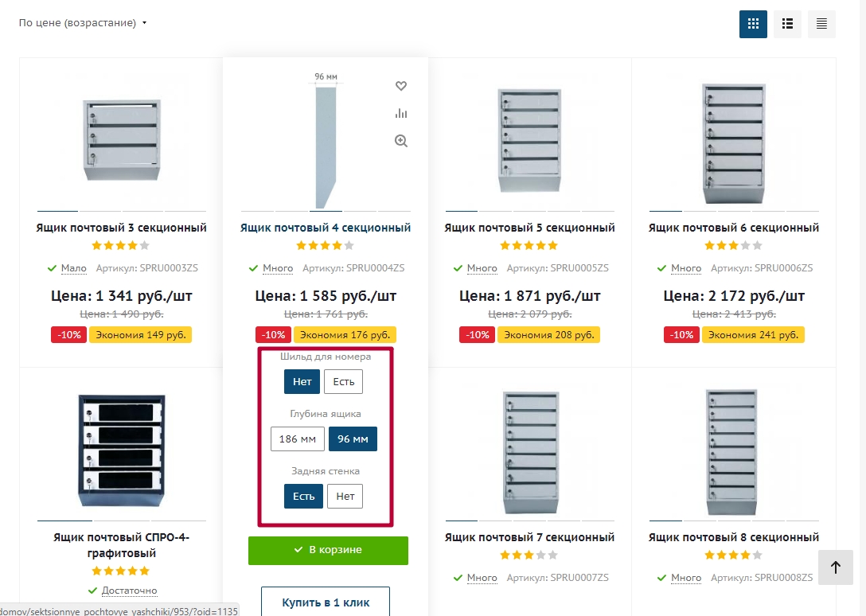
Task: Add 4-section mailbox to wishlist heart
Action: pos(401,86)
